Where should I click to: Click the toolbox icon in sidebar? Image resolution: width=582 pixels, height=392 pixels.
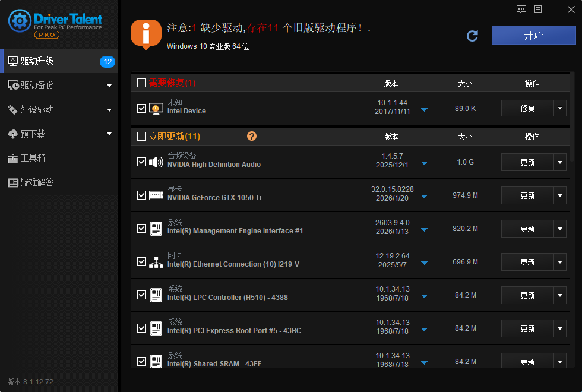point(13,159)
